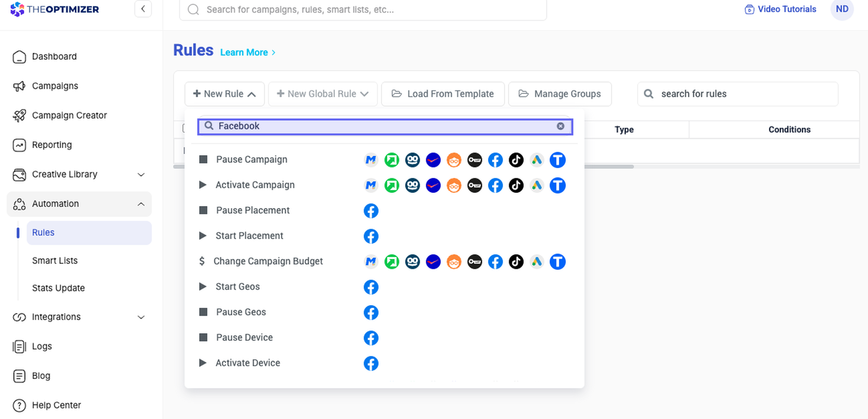The width and height of the screenshot is (868, 419).
Task: Click the Google Ads icon in Activate Campaign row
Action: [x=537, y=185]
